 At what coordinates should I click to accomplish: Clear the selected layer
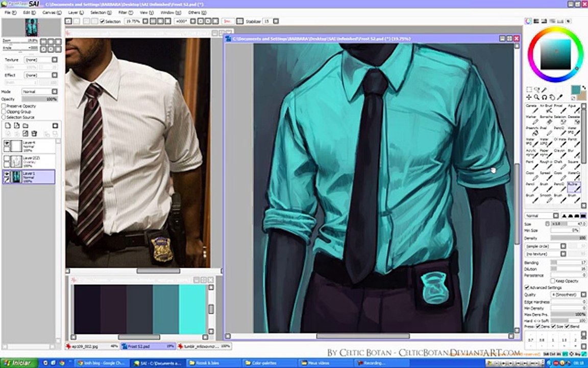click(26, 134)
